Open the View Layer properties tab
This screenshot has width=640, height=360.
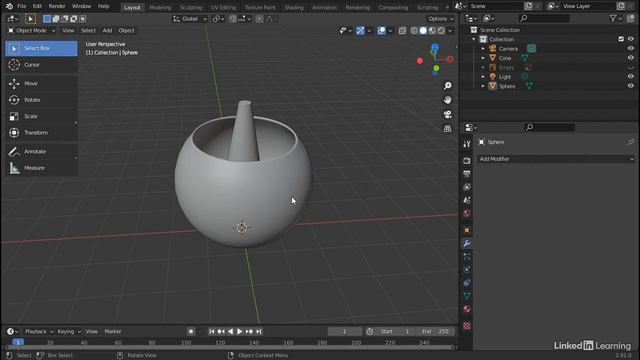point(467,187)
